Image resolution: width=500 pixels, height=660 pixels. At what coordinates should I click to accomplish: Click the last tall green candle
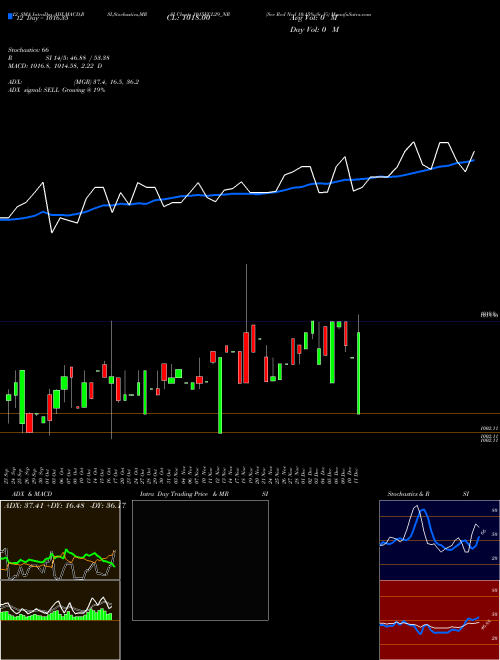click(359, 373)
